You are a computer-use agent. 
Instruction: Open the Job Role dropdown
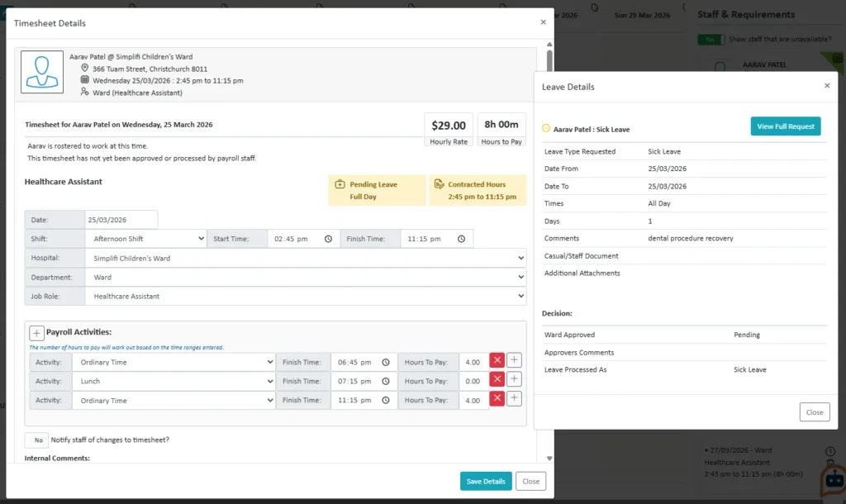(306, 296)
